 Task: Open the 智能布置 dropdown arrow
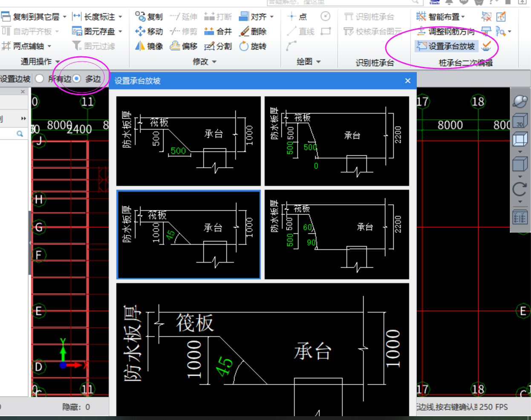pos(463,17)
